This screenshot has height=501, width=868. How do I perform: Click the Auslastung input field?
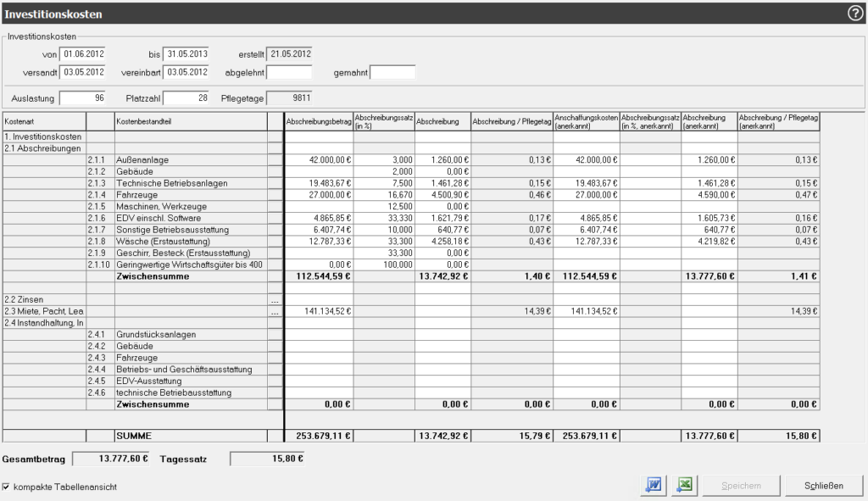(83, 98)
